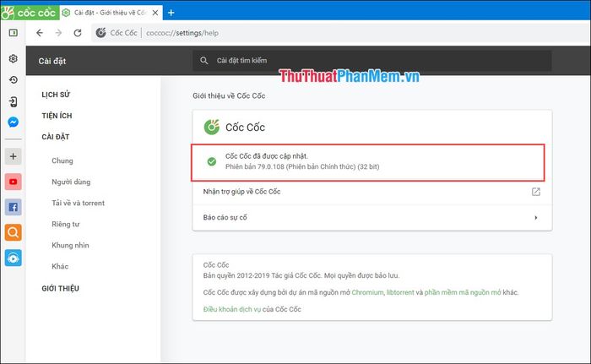This screenshot has width=591, height=364.
Task: Click the green update checkmark icon
Action: pyautogui.click(x=212, y=161)
